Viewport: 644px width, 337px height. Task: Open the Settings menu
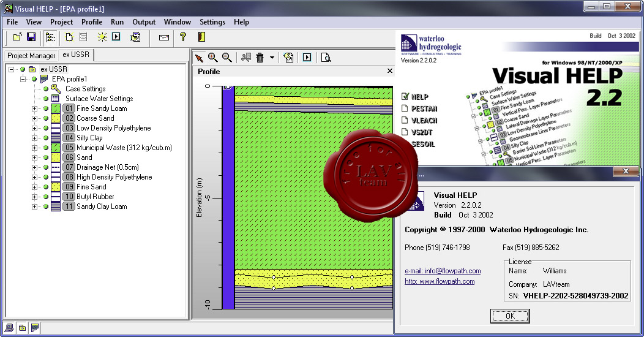coord(212,22)
